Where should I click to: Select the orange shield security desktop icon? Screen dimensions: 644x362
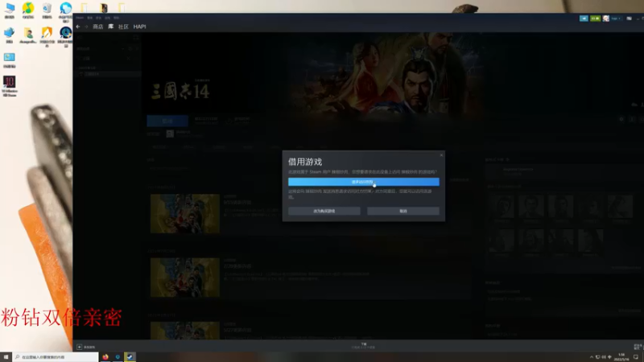point(47,37)
